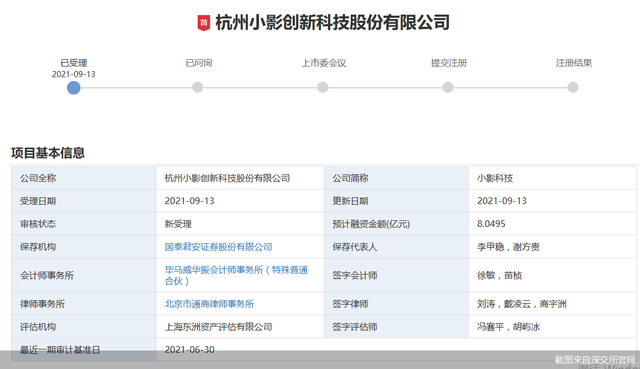
Task: Click the 冯赛平，胡屿冰 appraisers value
Action: (x=508, y=327)
